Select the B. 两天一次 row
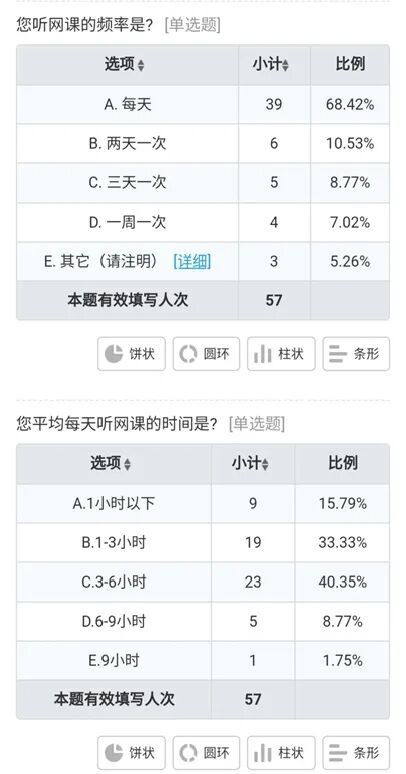 coord(203,143)
